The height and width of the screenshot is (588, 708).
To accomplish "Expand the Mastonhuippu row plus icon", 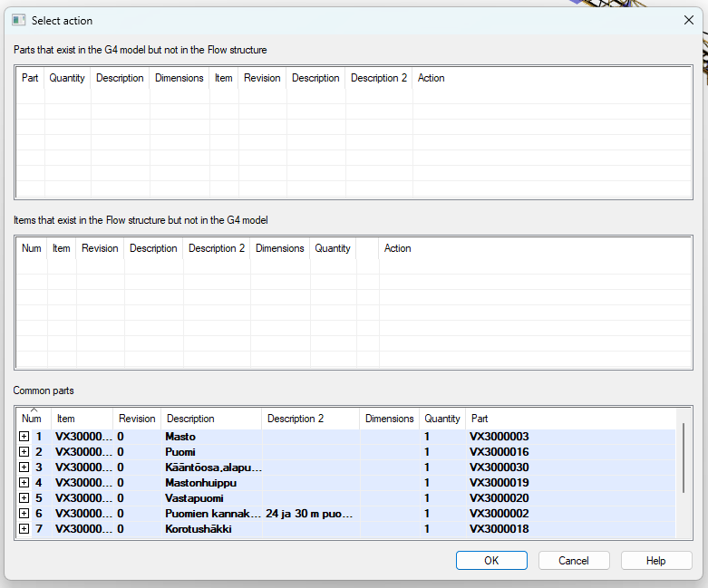I will [24, 483].
